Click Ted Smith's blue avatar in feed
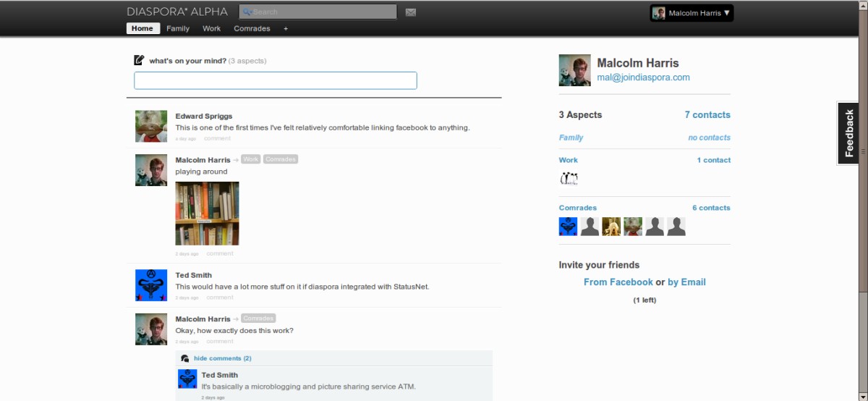The image size is (868, 401). [151, 285]
